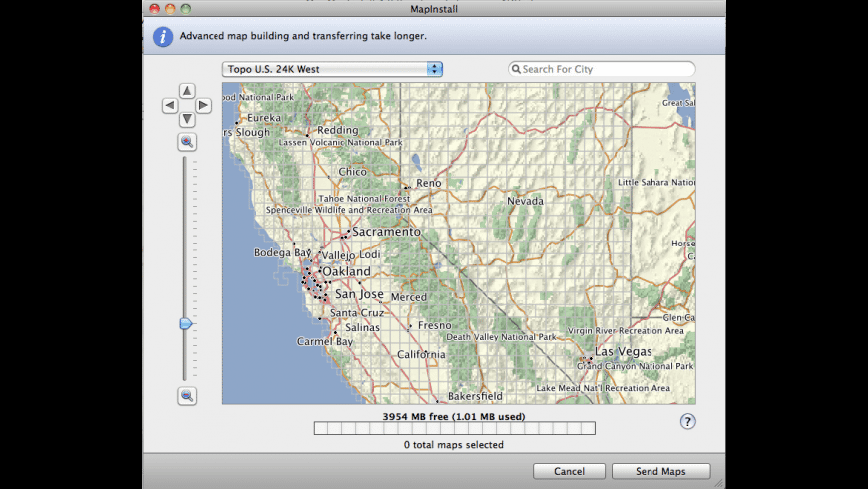The image size is (868, 489).
Task: Click the zoom out magnifier icon
Action: point(187,396)
